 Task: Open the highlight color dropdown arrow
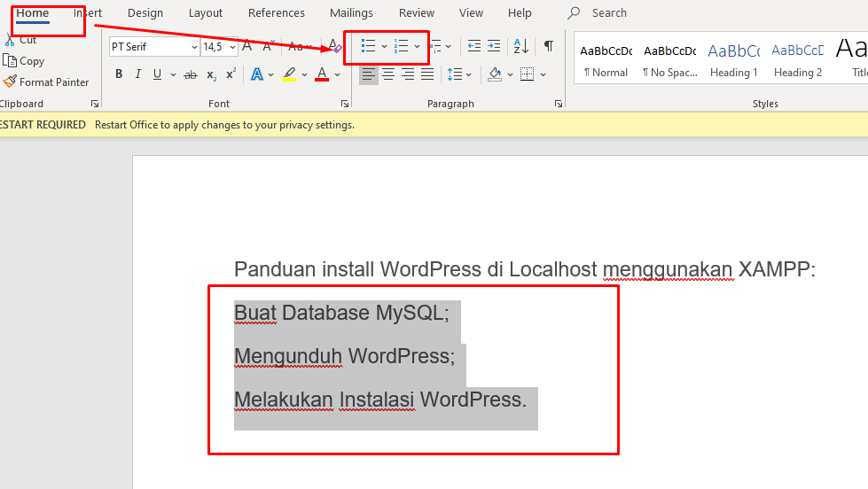click(x=304, y=74)
